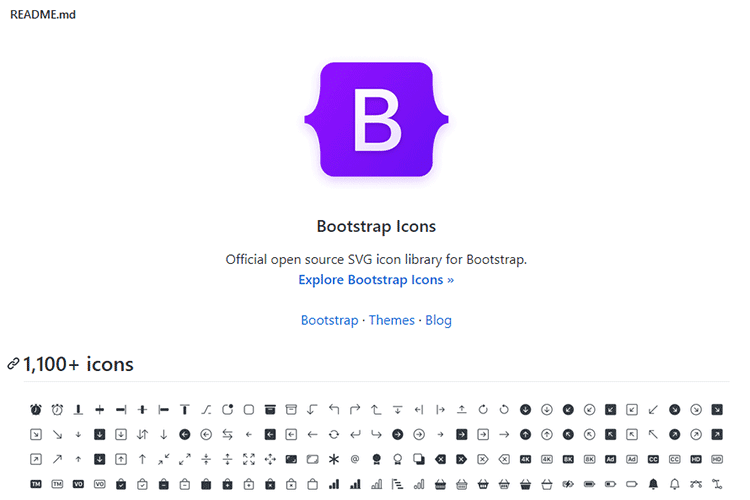Click the filled alarm clock icon
Viewport: 750px width, 500px height.
(36, 409)
